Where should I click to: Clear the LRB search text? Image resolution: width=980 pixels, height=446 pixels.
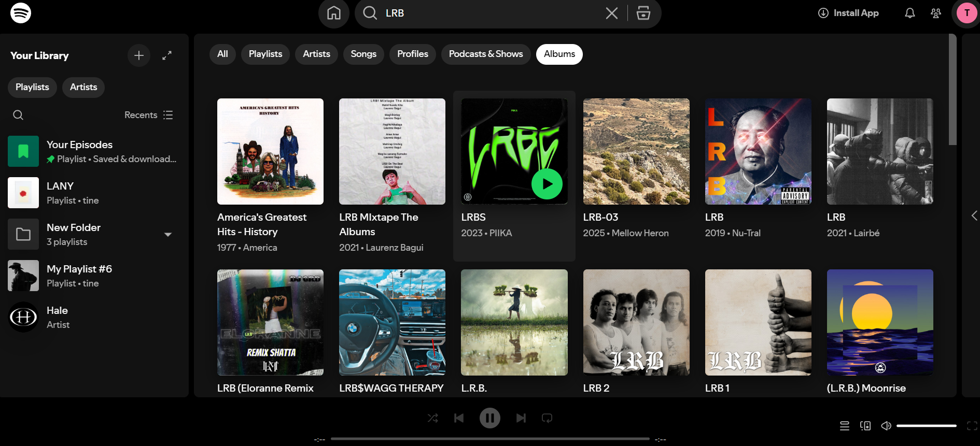(x=612, y=13)
